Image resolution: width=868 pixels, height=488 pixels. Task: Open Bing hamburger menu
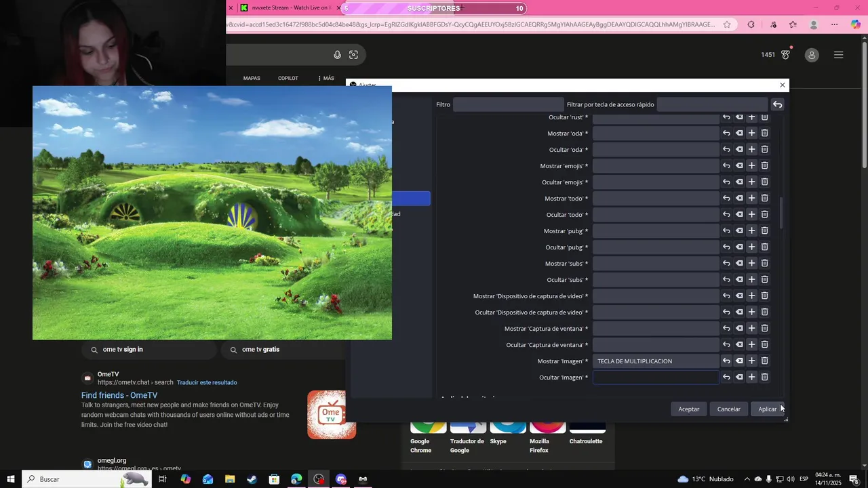pos(839,55)
